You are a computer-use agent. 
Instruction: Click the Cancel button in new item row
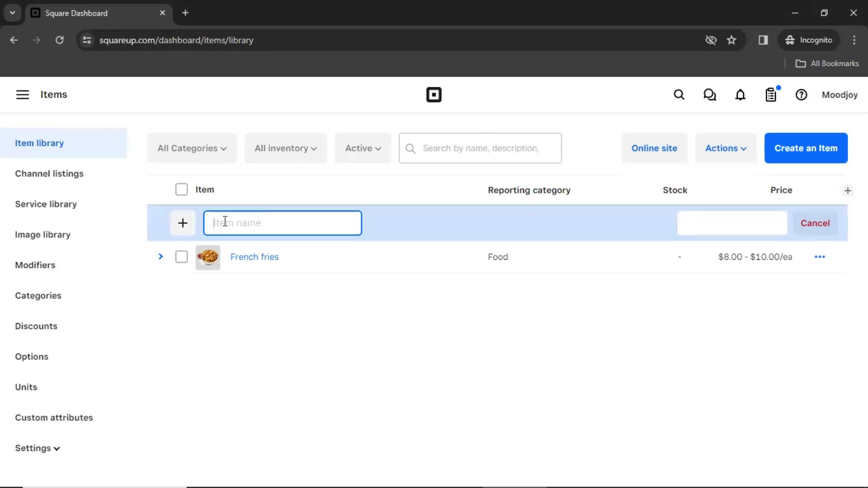pos(815,223)
